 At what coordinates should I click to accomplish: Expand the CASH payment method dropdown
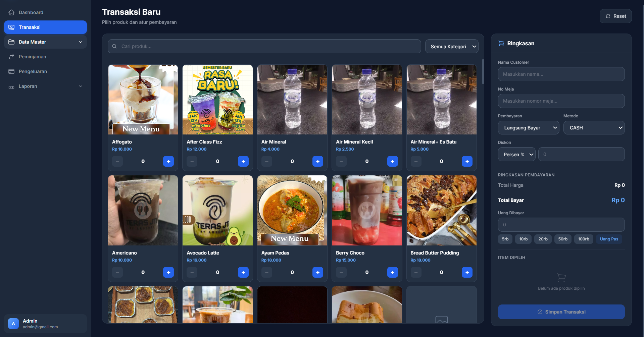594,128
